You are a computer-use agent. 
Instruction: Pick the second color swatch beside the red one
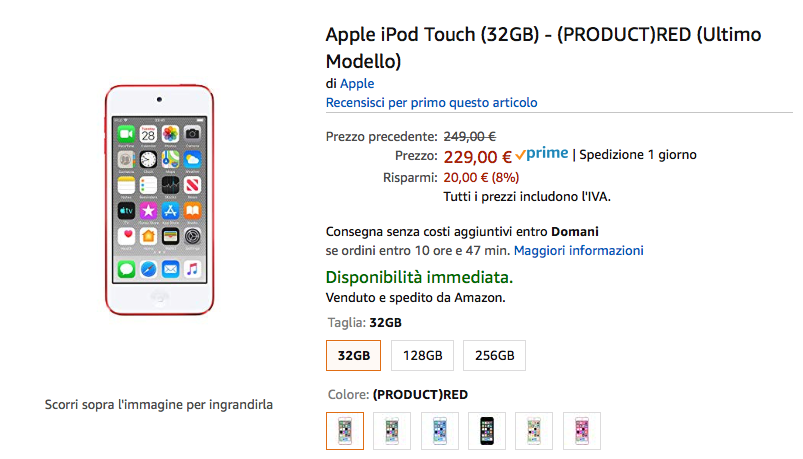tap(392, 430)
